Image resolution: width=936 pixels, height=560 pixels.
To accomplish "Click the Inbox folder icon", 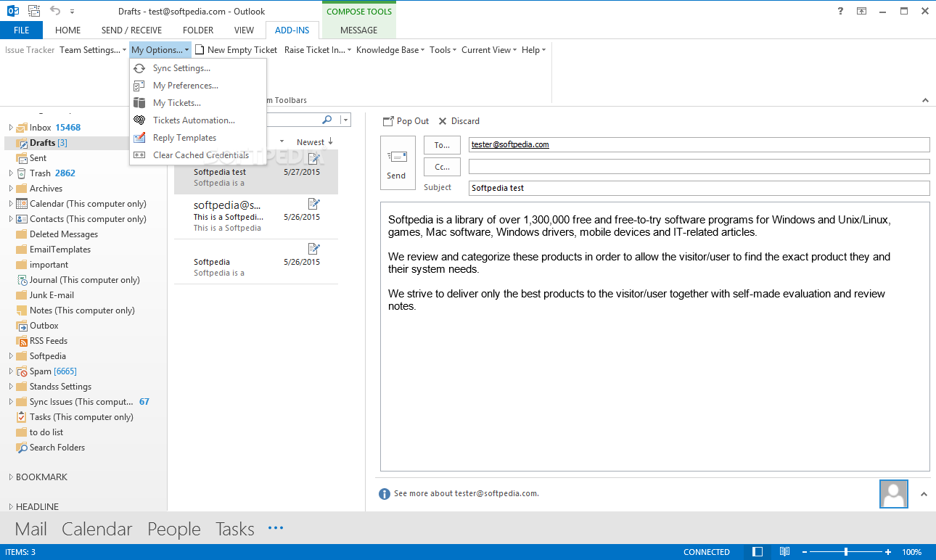I will [x=22, y=128].
